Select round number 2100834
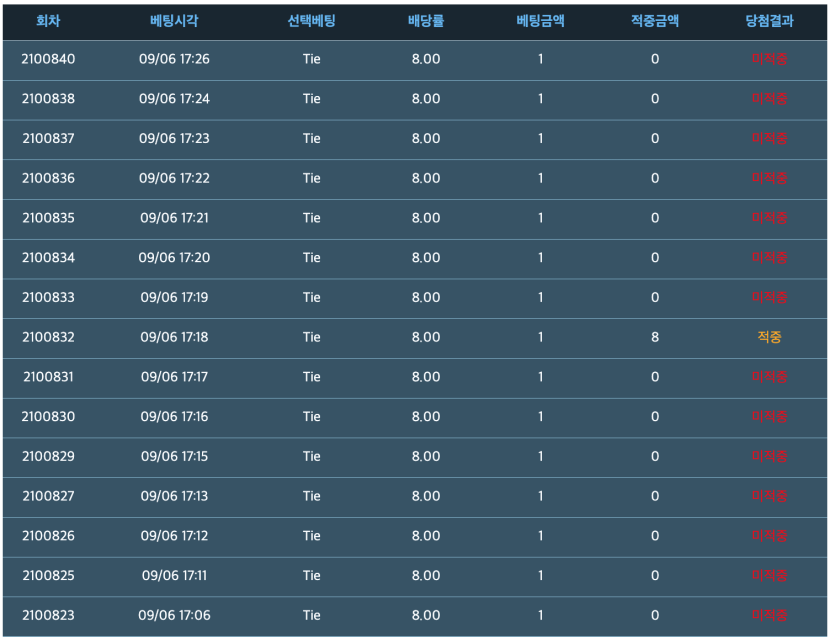This screenshot has width=835, height=638. click(48, 258)
